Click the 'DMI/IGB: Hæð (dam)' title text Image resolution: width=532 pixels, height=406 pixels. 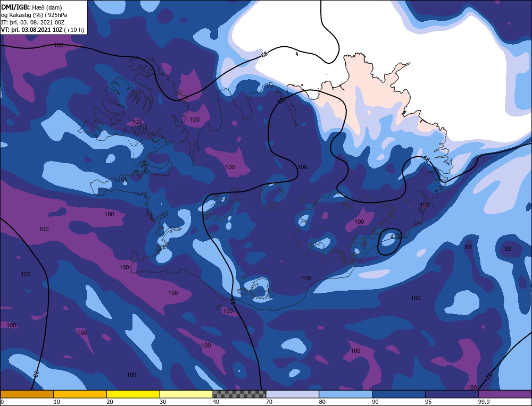click(x=31, y=7)
